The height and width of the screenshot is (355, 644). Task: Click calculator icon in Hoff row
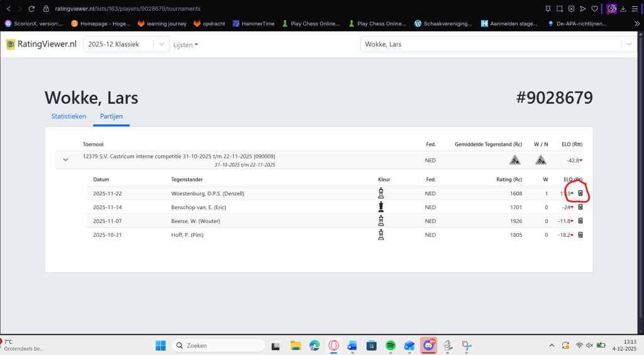click(x=580, y=235)
